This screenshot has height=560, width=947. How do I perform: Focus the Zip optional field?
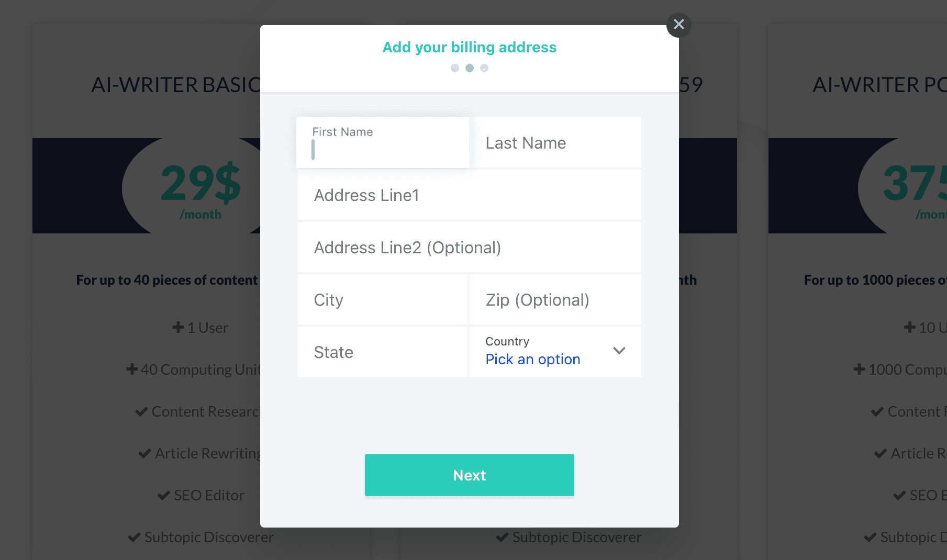coord(555,300)
